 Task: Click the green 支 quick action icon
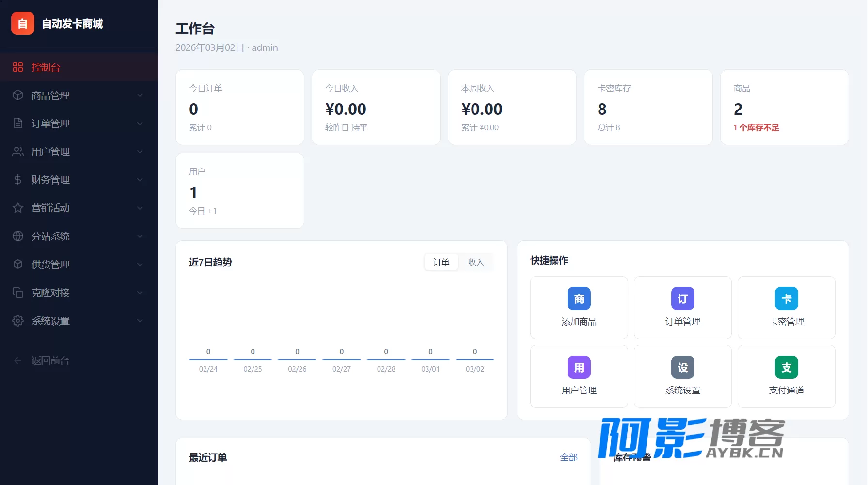pos(787,367)
